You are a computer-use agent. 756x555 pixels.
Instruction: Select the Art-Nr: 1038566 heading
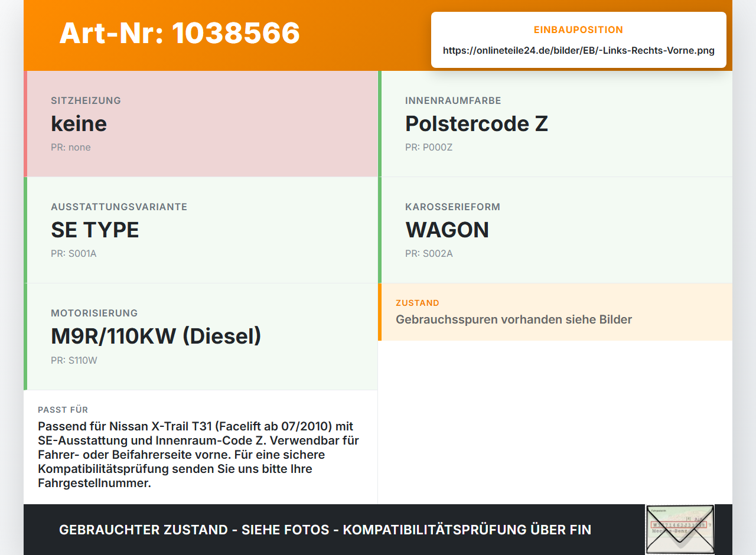180,33
